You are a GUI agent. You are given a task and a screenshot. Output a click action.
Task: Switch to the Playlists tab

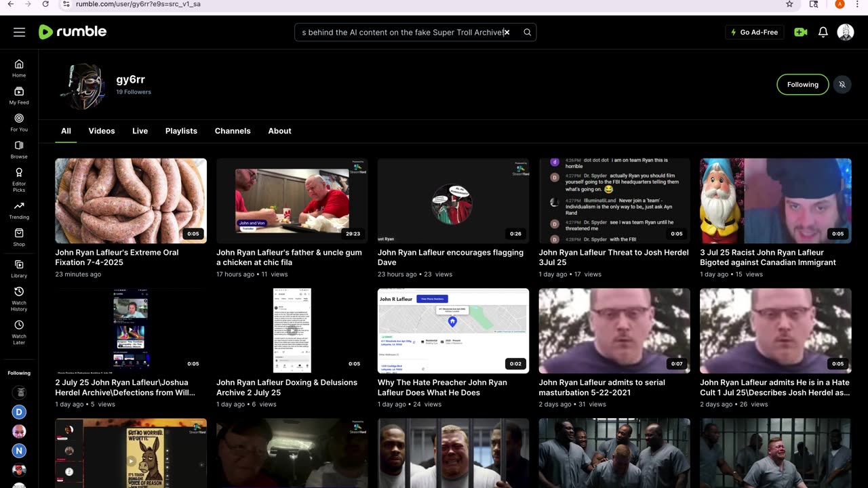(181, 131)
